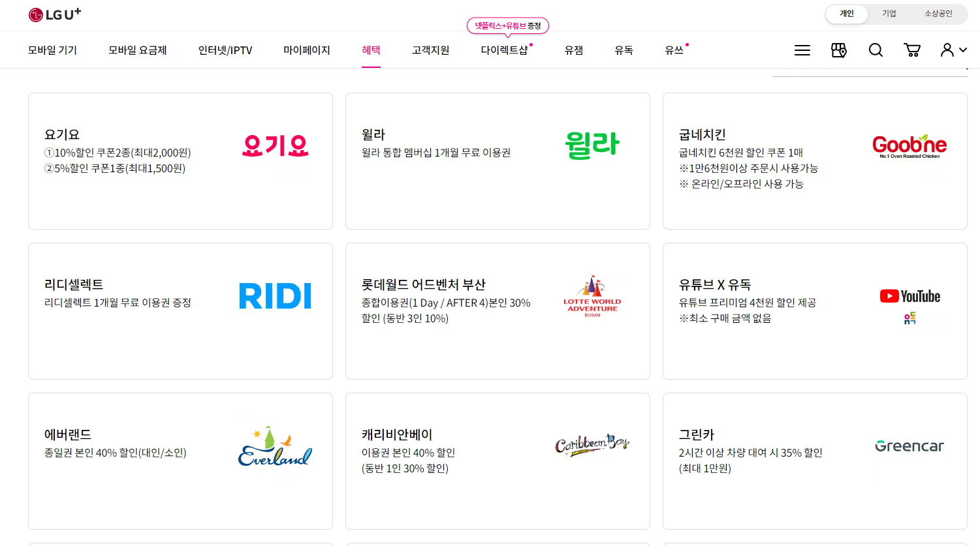Keep 개인 selected in the segment control
Screen dimensions: 980x546
point(846,14)
